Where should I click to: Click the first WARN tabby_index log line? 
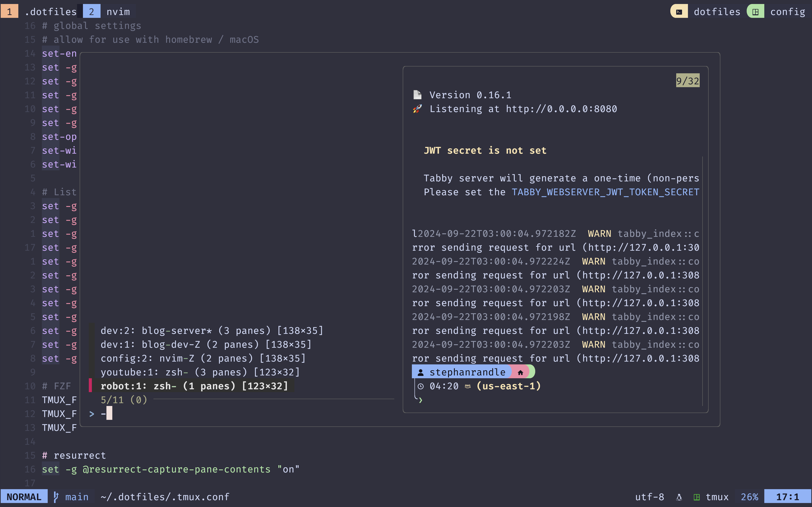pos(556,234)
